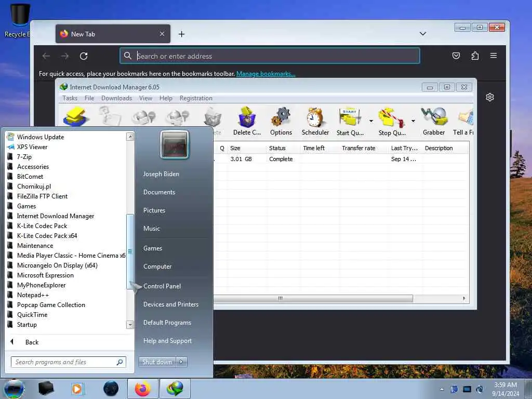The height and width of the screenshot is (399, 532).
Task: Open Firefox extensions puzzle icon
Action: [x=475, y=56]
